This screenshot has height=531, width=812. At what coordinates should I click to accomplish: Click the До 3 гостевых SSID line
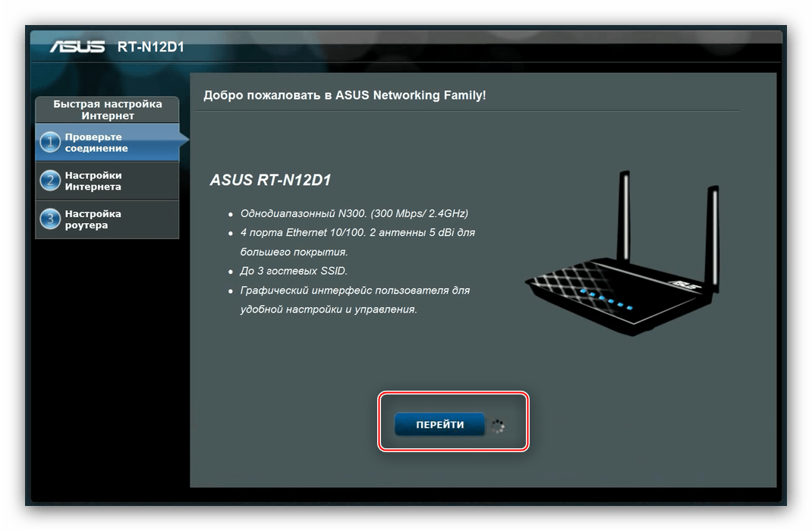coord(294,271)
